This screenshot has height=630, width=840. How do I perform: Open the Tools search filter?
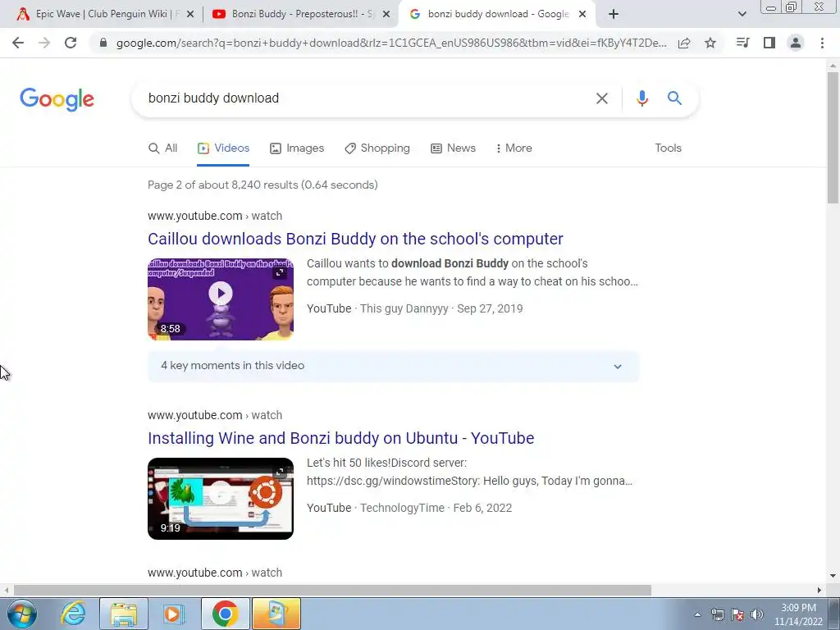pyautogui.click(x=668, y=148)
